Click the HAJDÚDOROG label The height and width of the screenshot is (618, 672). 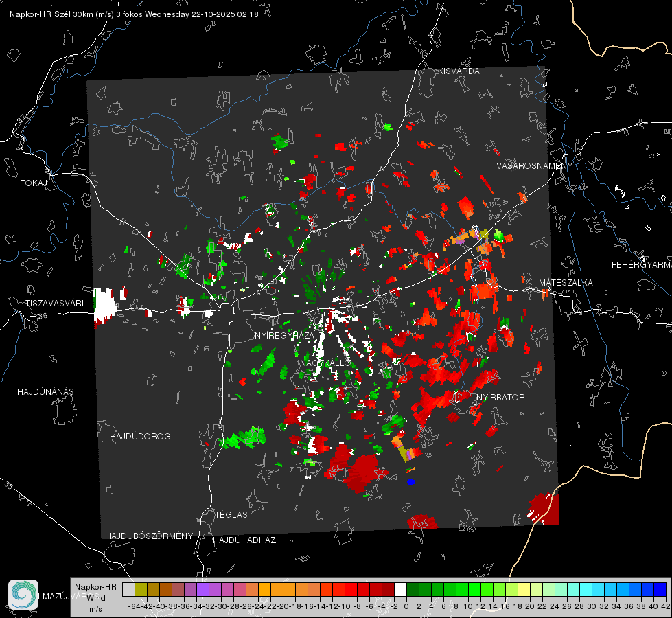tap(140, 436)
